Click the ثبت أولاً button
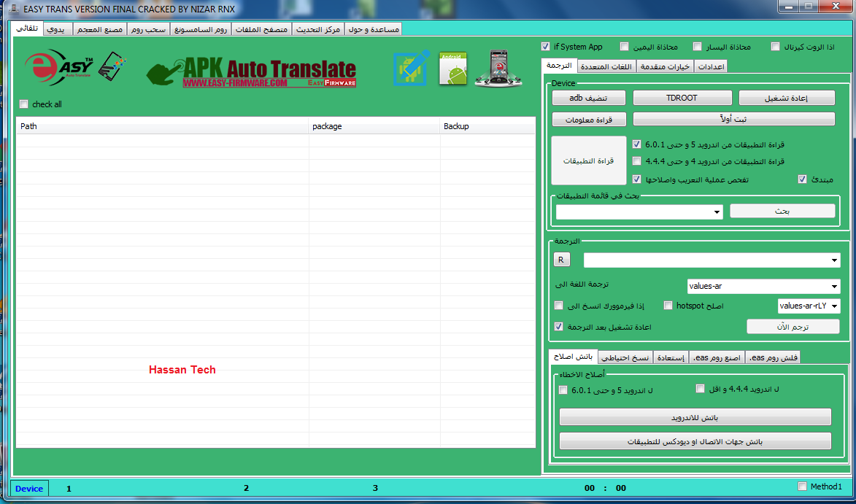Image resolution: width=856 pixels, height=504 pixels. (x=733, y=120)
